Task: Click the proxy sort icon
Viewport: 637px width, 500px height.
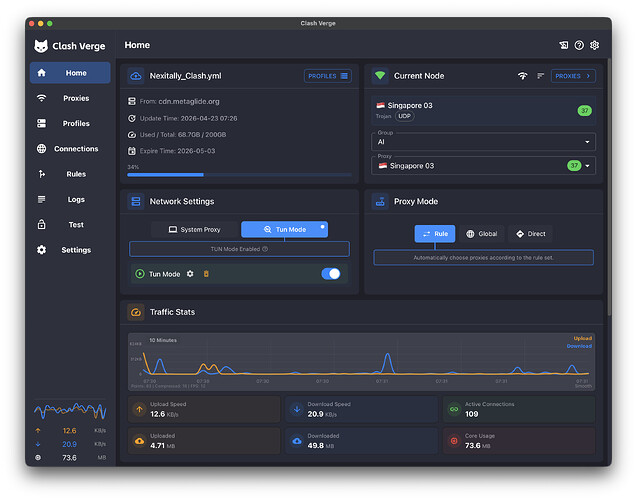Action: (540, 76)
